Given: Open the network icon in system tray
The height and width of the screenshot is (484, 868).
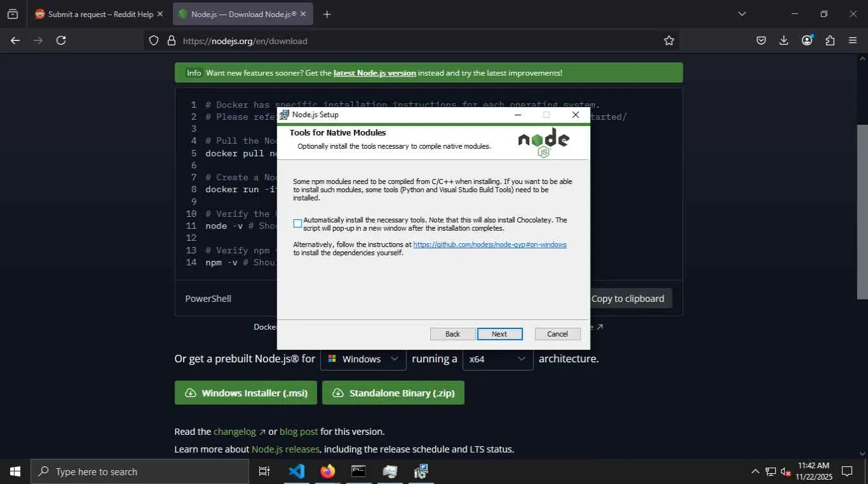Looking at the screenshot, I should (x=771, y=471).
